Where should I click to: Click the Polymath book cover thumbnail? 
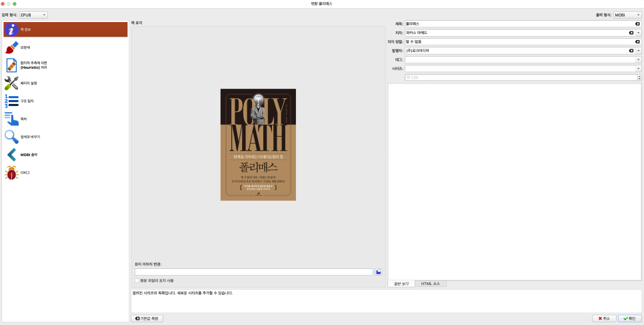pyautogui.click(x=259, y=145)
